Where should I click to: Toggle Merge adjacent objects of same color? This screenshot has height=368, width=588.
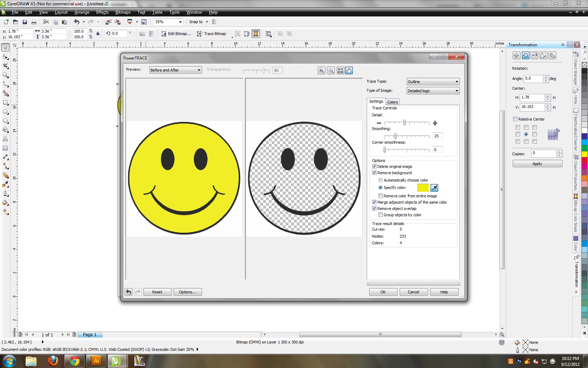(x=374, y=202)
